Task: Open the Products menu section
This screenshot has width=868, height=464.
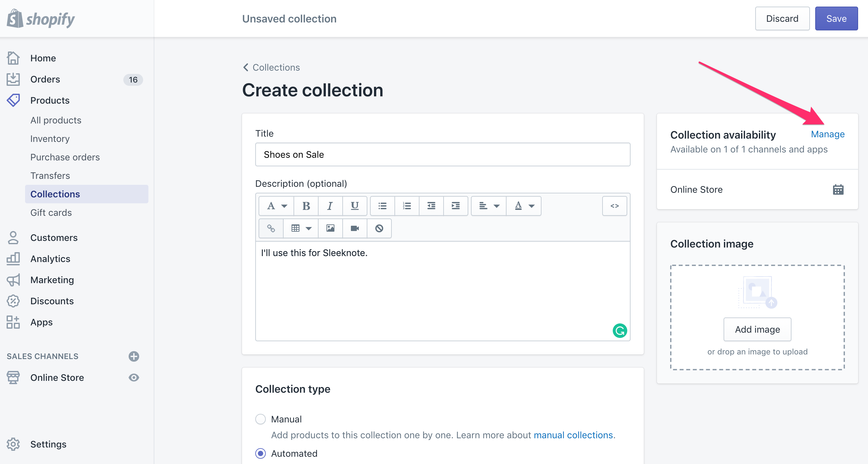Action: [x=50, y=101]
